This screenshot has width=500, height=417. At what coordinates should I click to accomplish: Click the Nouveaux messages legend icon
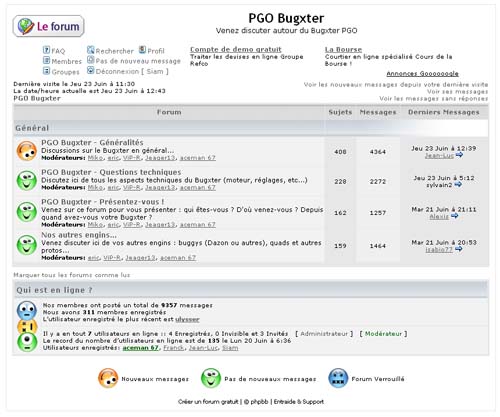tap(108, 378)
